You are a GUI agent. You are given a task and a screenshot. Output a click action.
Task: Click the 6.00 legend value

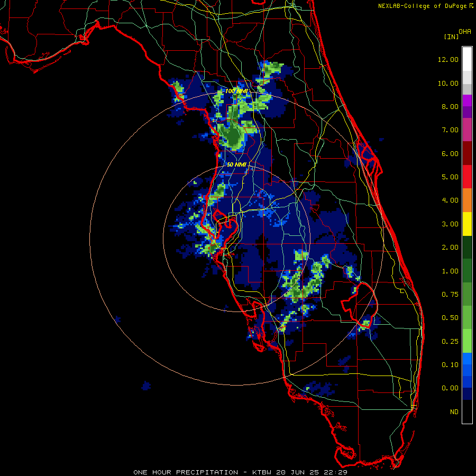point(450,153)
